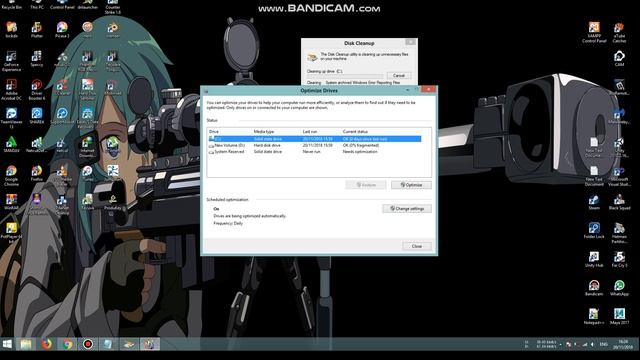This screenshot has width=640, height=360.
Task: Open the Adobe Acrobat DC shortcut
Action: pos(11,89)
